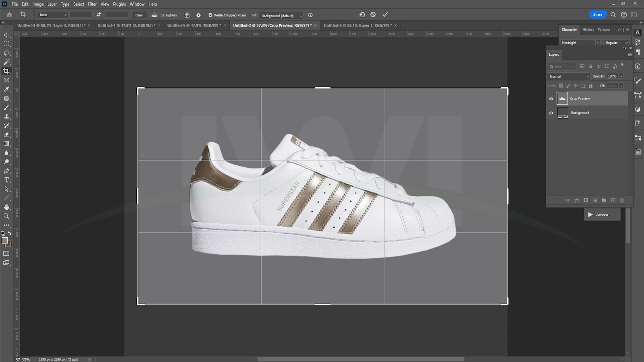644x362 pixels.
Task: Toggle type layer filter
Action: (x=599, y=66)
